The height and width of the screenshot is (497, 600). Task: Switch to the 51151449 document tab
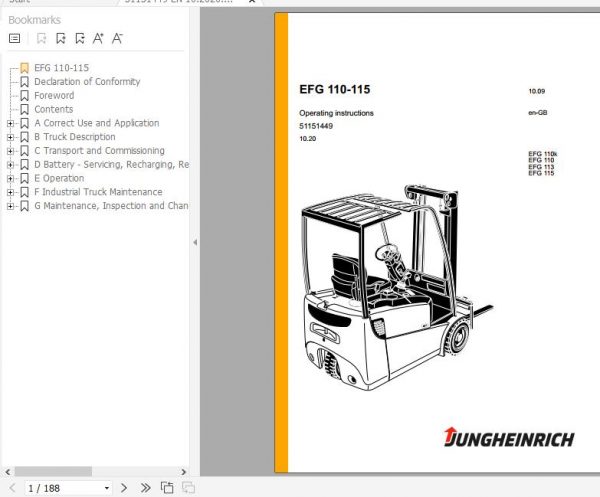[179, 1]
